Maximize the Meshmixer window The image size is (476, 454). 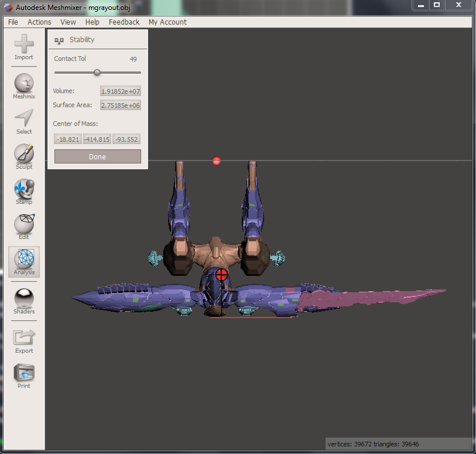[x=437, y=5]
